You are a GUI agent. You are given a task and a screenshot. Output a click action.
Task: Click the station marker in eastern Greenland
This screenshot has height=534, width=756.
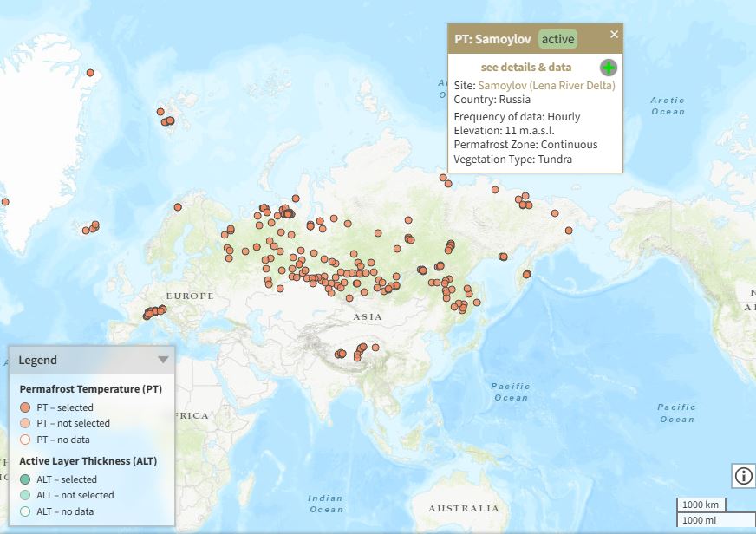(90, 74)
